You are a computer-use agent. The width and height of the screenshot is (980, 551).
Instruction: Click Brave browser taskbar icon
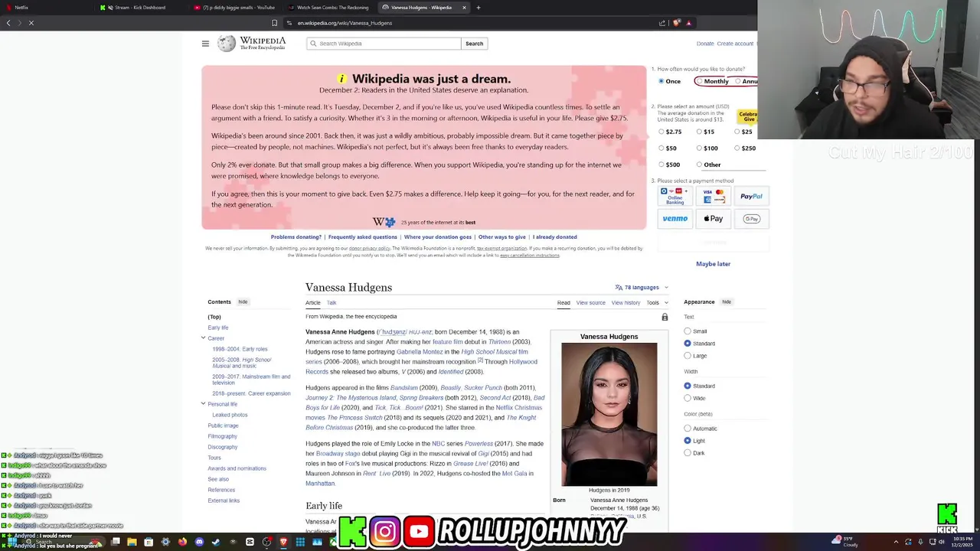click(x=283, y=542)
